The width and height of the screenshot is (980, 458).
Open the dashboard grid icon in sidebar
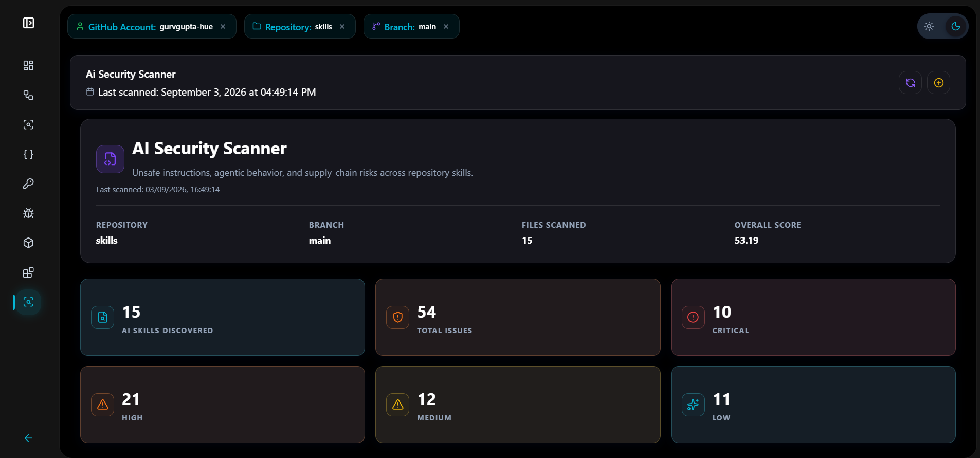tap(28, 65)
